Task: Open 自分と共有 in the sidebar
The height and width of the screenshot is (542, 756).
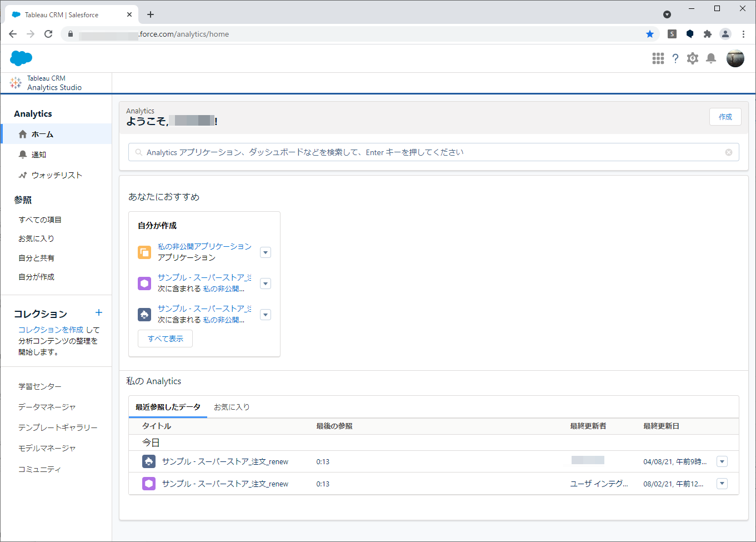Action: [x=36, y=258]
